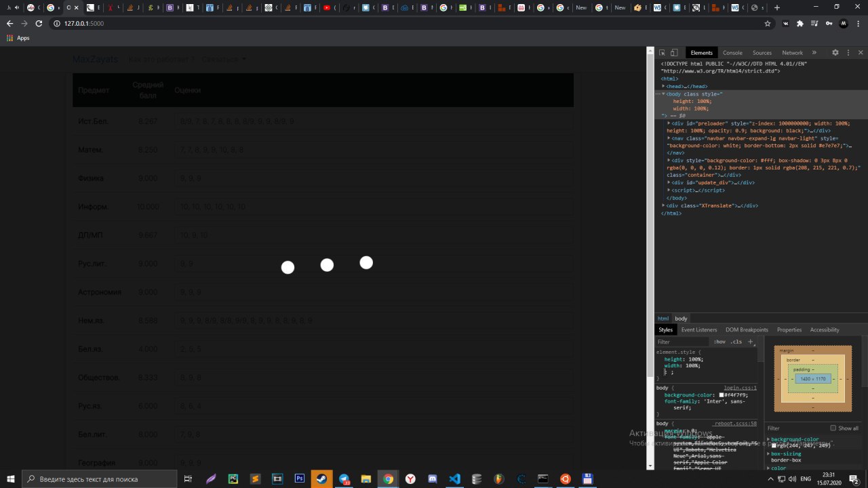Collapse the body element node
Viewport: 868px width, 488px height.
[x=664, y=94]
